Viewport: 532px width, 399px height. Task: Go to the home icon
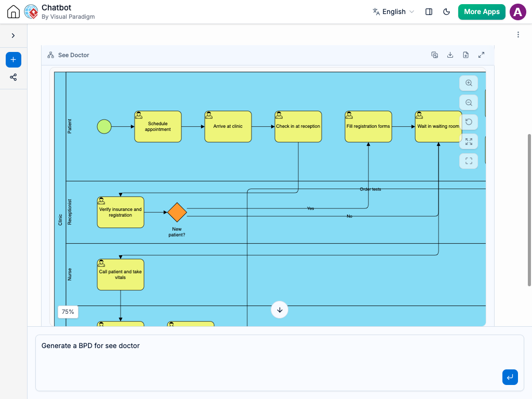pos(14,12)
